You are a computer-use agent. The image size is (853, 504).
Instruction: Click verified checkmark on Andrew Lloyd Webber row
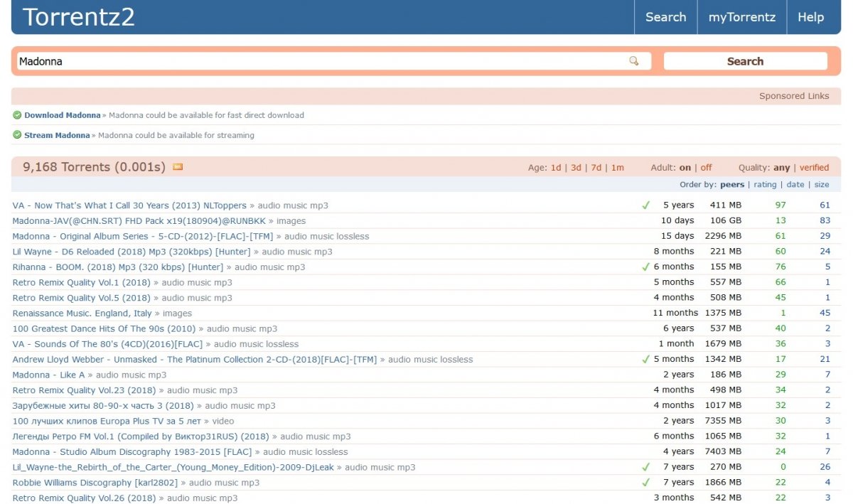click(x=645, y=360)
